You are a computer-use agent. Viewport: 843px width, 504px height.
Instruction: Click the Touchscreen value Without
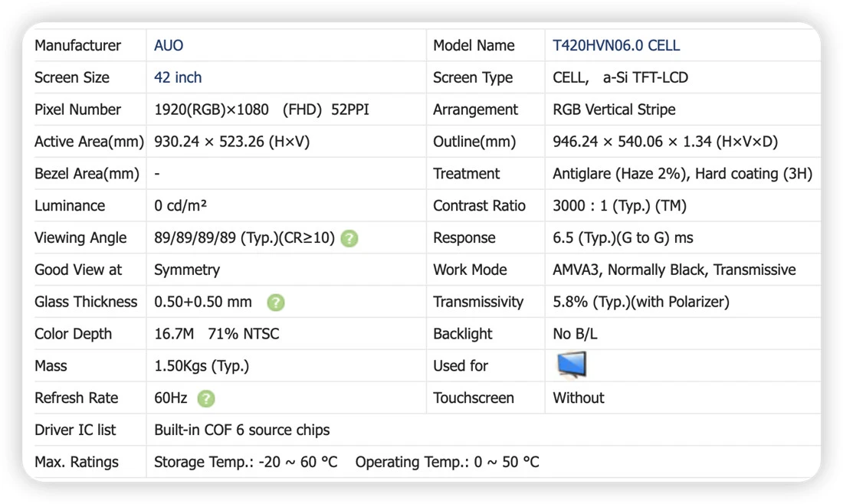click(x=579, y=398)
